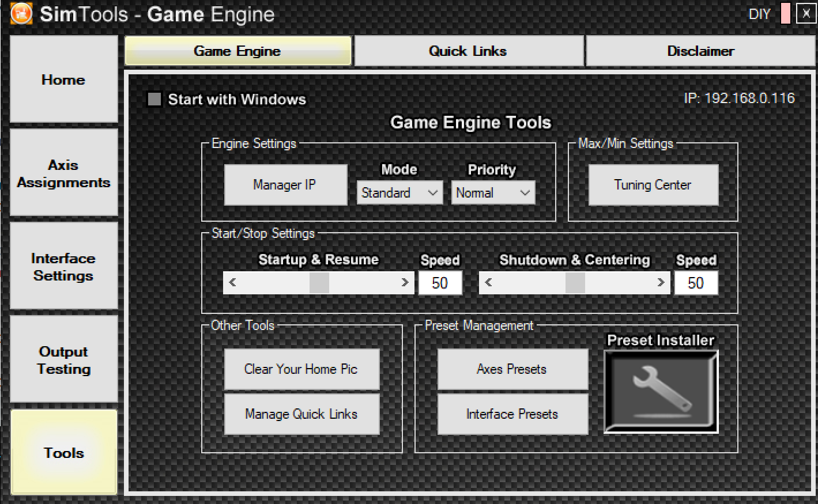
Task: Switch to the Quick Links tab
Action: click(469, 51)
